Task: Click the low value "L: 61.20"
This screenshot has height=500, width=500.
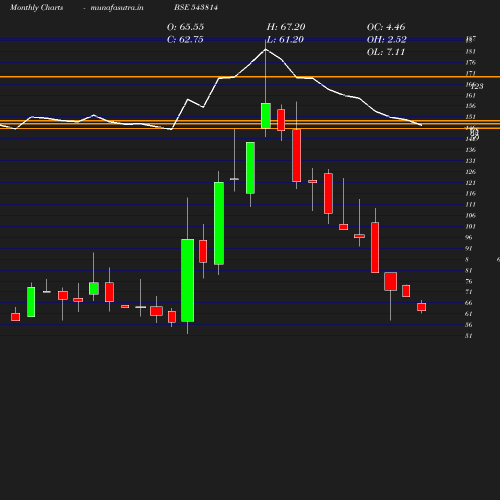Action: [x=285, y=40]
